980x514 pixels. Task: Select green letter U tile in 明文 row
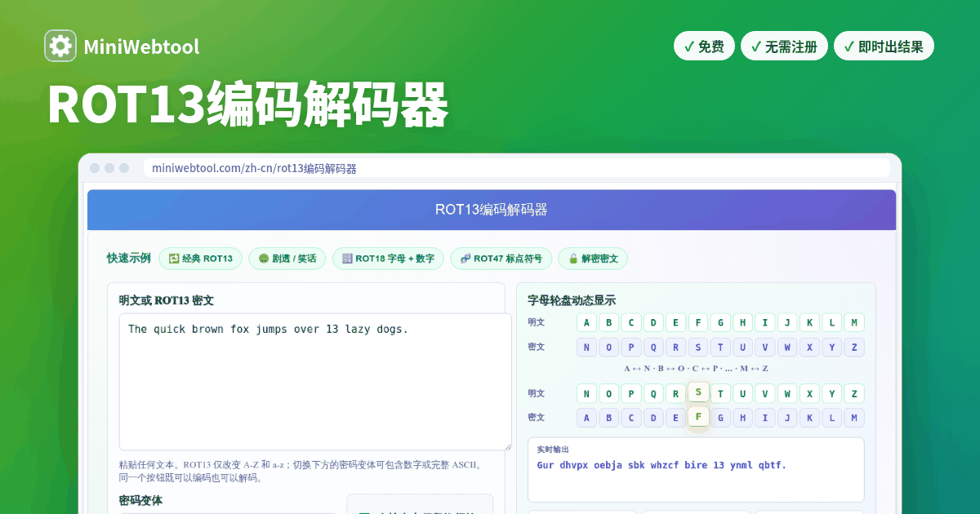click(x=742, y=393)
